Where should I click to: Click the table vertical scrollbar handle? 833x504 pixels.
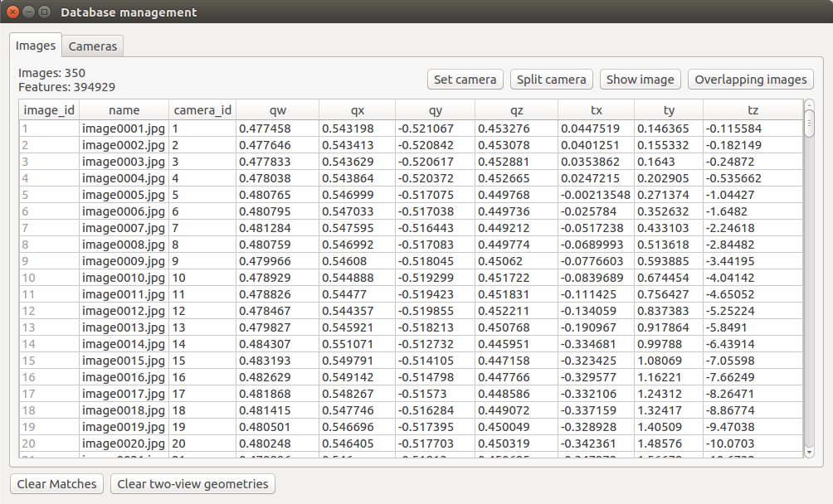coord(809,123)
